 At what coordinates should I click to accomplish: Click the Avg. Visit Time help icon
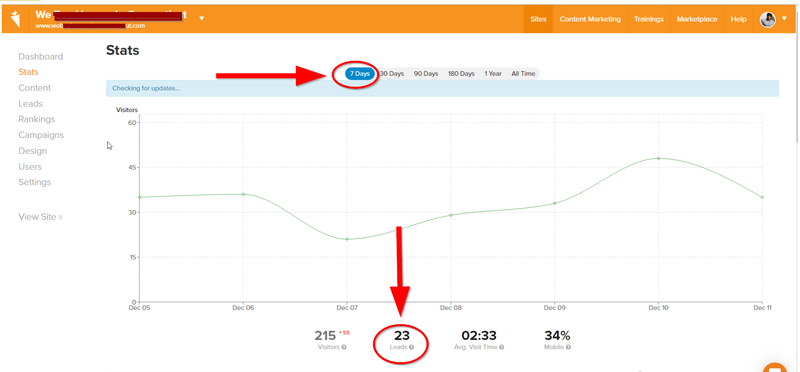coord(502,347)
